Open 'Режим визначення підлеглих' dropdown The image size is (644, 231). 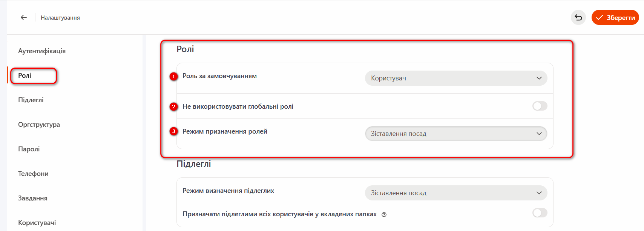pos(456,193)
